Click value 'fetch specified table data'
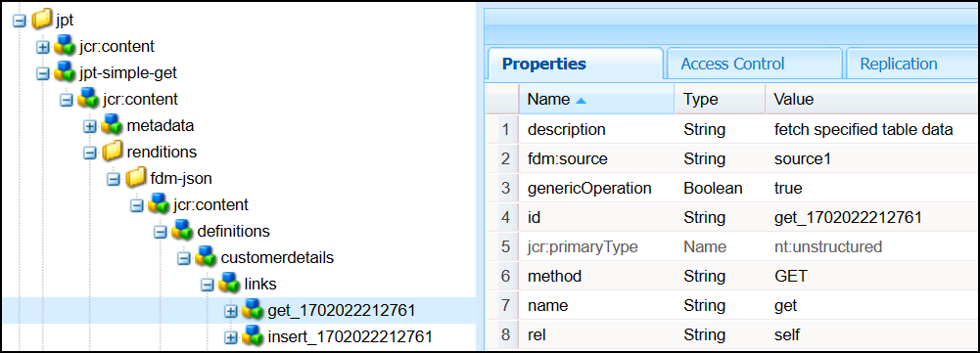Viewport: 980px width, 353px height. [x=863, y=129]
